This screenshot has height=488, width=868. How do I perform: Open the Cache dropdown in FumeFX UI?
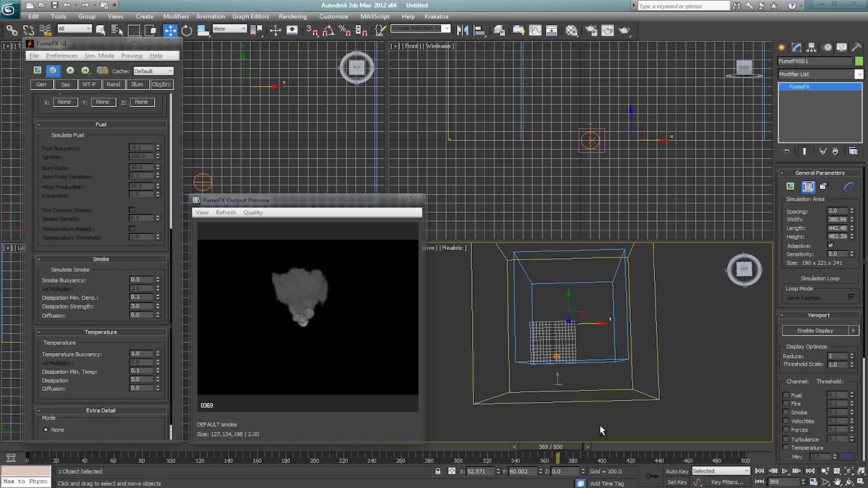click(x=153, y=70)
